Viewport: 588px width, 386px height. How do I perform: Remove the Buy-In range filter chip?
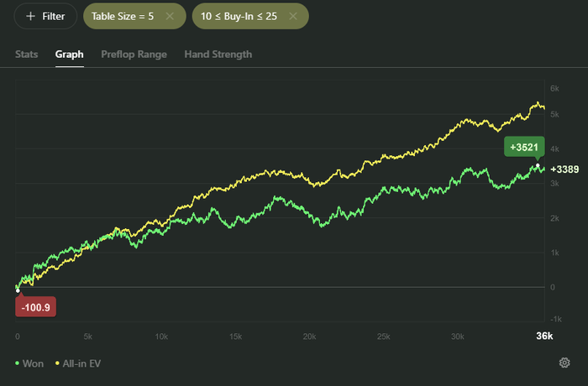292,16
